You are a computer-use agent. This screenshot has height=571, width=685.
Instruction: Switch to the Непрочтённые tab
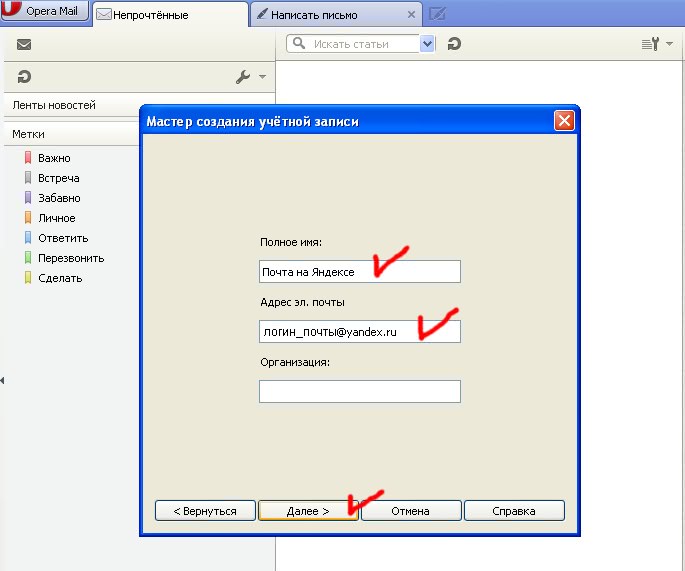tap(170, 15)
